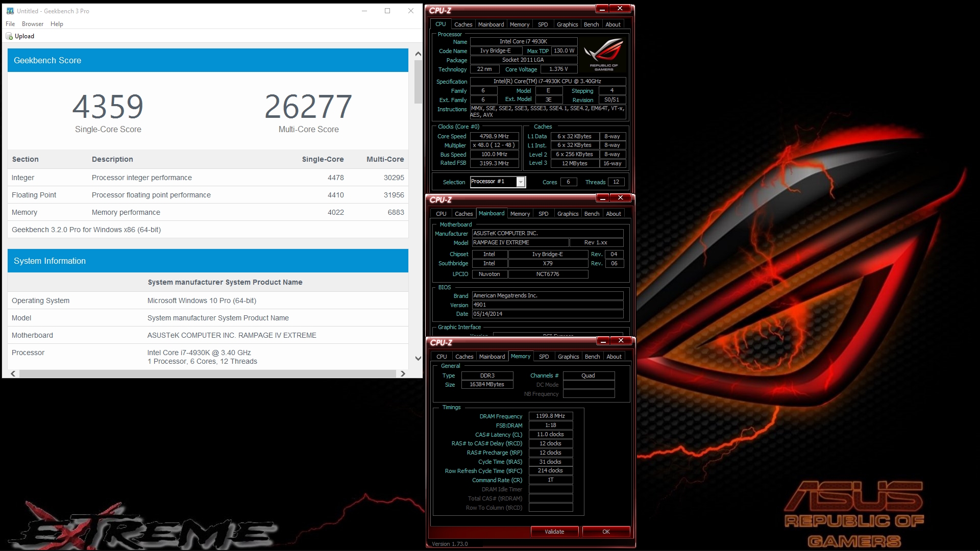Click the Geekbench app icon in title bar
Viewport: 980px width, 551px height.
10,11
